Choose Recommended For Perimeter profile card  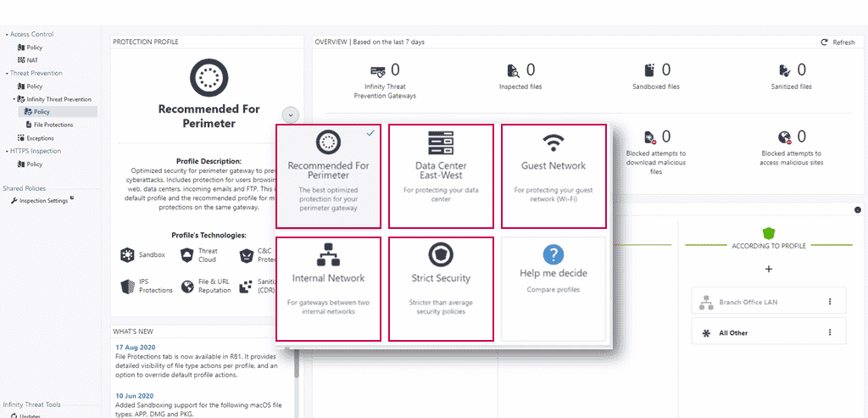pos(328,176)
